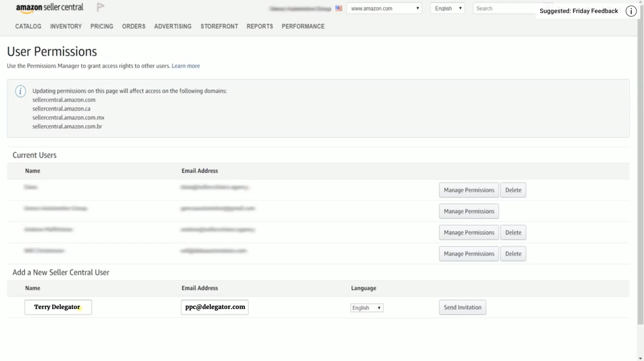Click the Terry Delegator name field
Viewport: 644px width, 361px height.
[58, 307]
